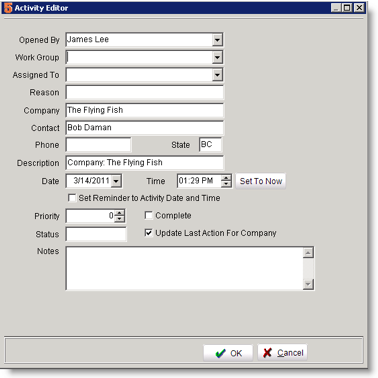
Task: Click into the Reason text field
Action: click(x=145, y=92)
